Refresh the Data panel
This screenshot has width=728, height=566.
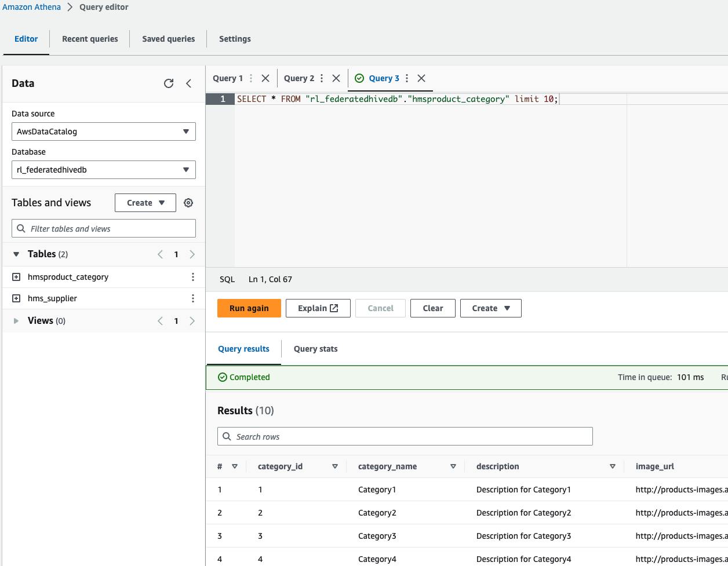click(169, 83)
